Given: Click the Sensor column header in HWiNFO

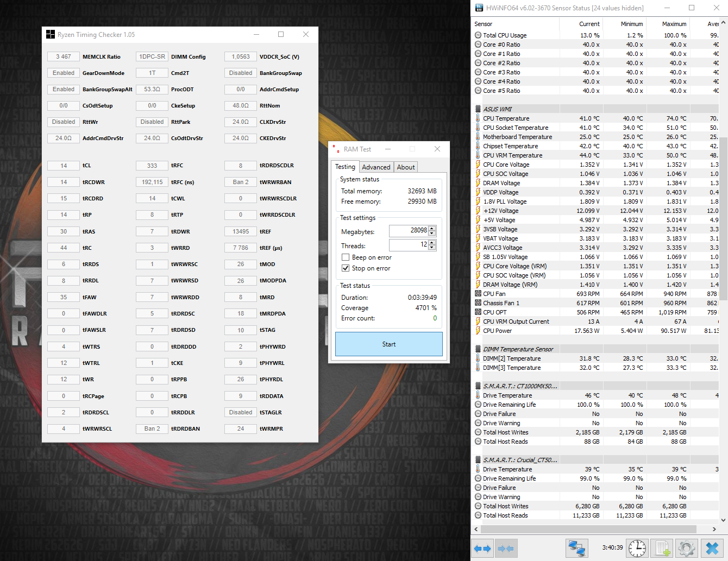Looking at the screenshot, I should point(515,24).
